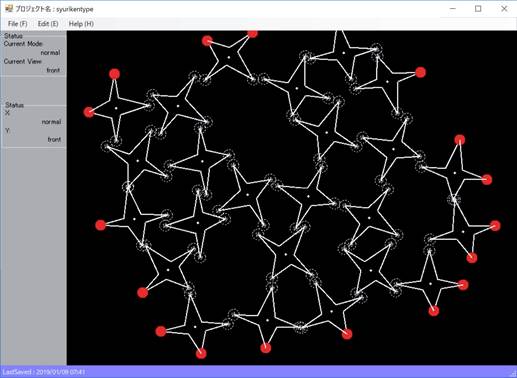The image size is (517, 378).
Task: Click the red node at the canvas top edge
Action: point(253,33)
